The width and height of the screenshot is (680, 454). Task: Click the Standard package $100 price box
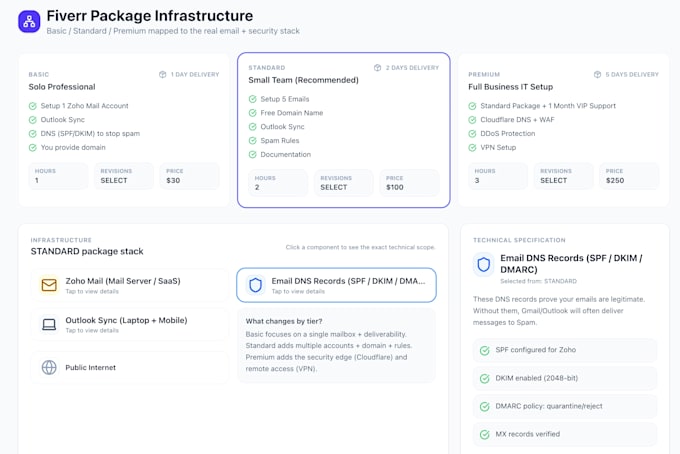point(409,183)
